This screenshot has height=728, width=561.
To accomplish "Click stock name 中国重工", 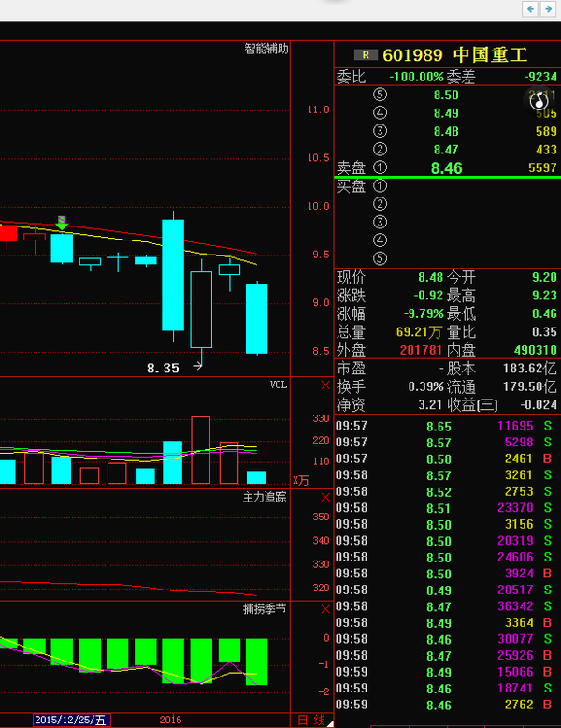I will [491, 55].
